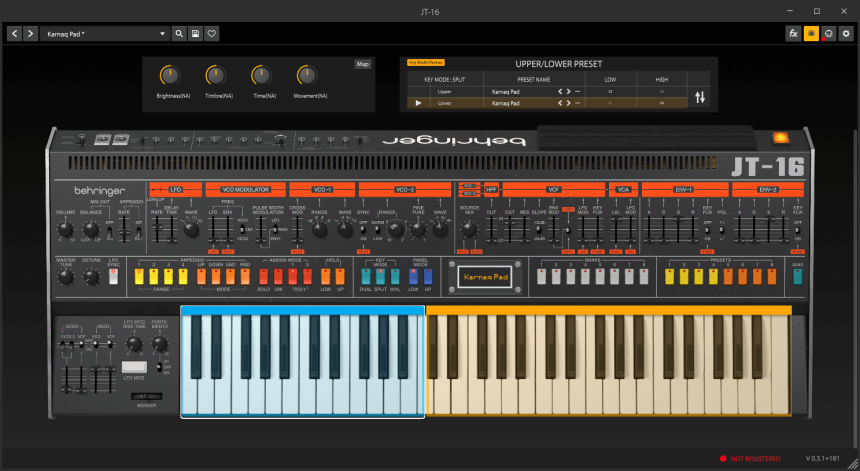Click the Master Tune knob

pyautogui.click(x=66, y=277)
